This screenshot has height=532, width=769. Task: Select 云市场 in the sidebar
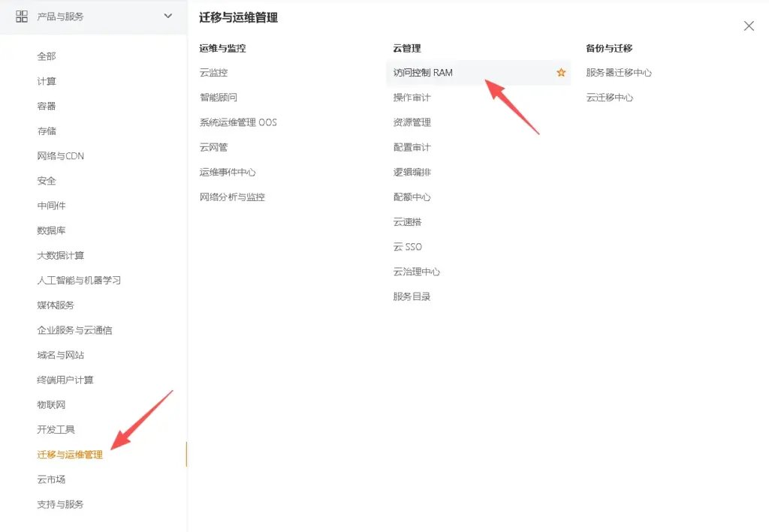tap(50, 479)
